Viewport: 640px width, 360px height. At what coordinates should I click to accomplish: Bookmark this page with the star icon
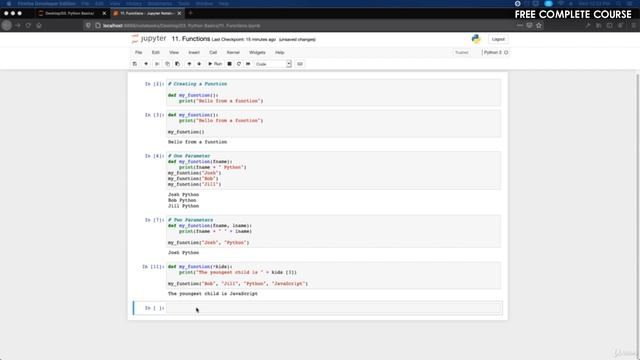click(539, 26)
